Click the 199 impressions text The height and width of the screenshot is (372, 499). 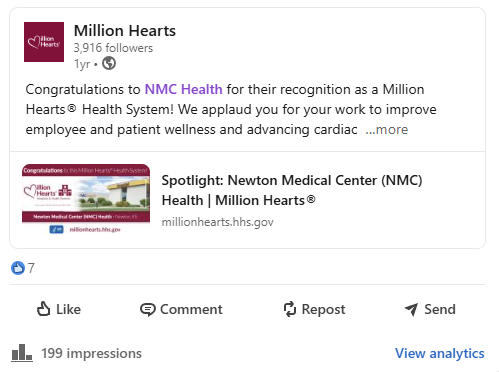click(x=91, y=353)
